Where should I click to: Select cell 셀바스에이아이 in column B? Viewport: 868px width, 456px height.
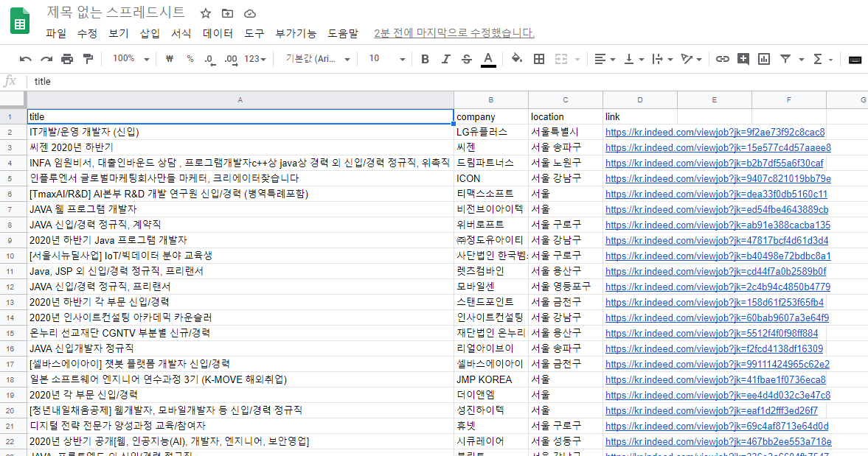pyautogui.click(x=490, y=364)
